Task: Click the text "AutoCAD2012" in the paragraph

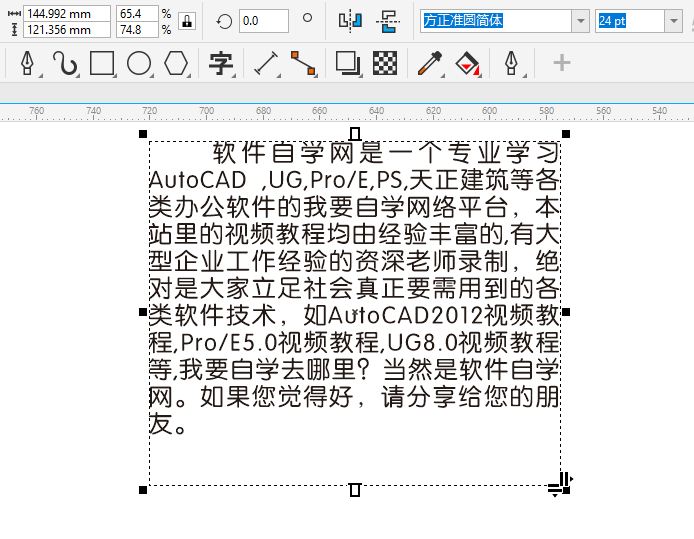Action: [x=405, y=316]
